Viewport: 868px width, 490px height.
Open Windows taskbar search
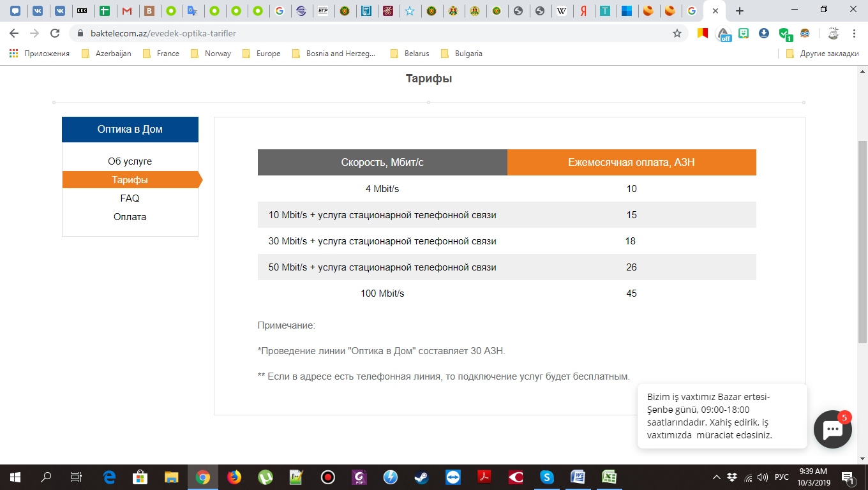pos(46,477)
